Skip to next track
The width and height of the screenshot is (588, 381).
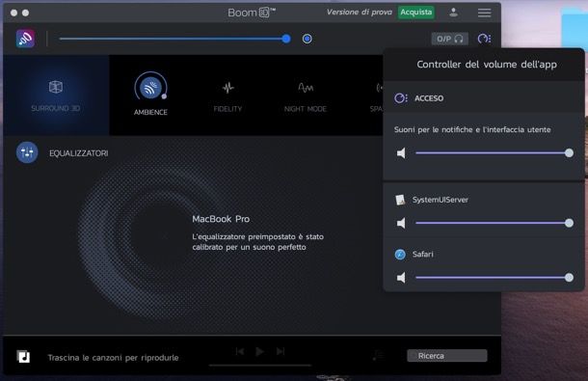coord(281,351)
